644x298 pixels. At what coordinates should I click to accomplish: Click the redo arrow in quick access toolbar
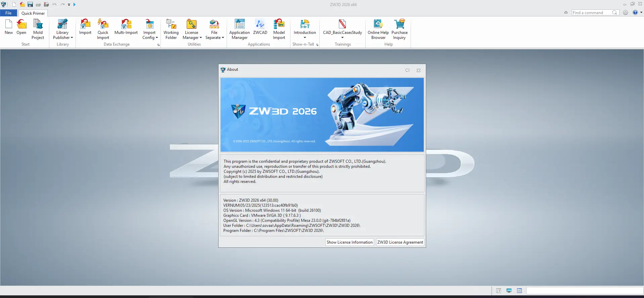coord(62,4)
